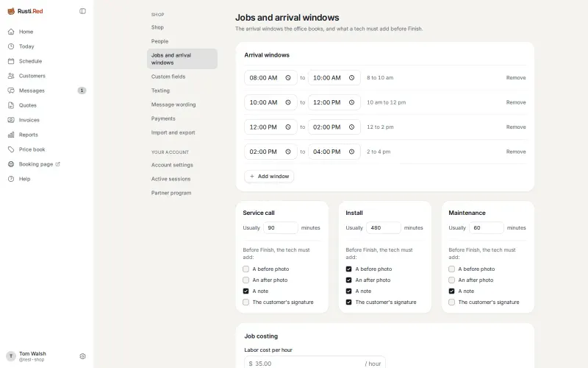588x368 pixels.
Task: Uncheck Maintenance 'A note' checkbox
Action: pyautogui.click(x=451, y=291)
